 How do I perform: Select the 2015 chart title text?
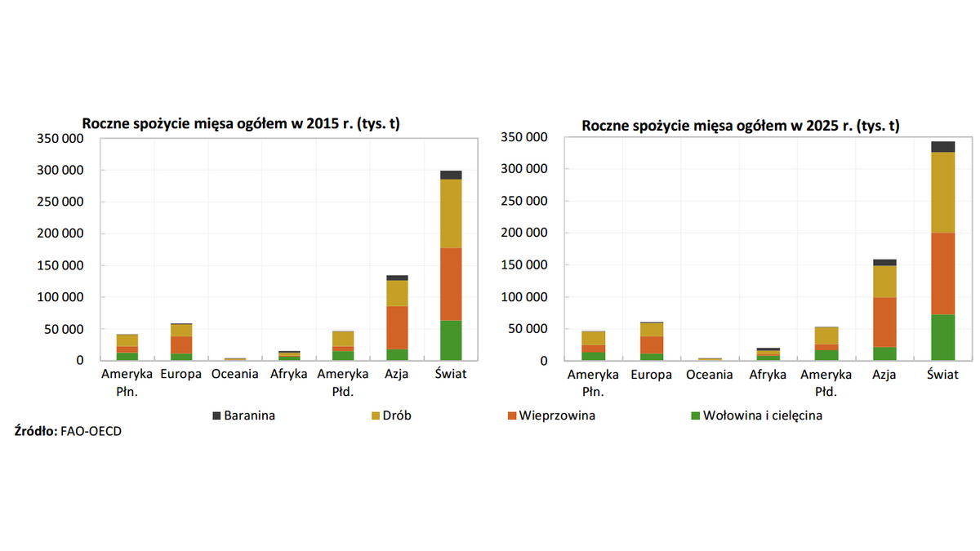(241, 124)
